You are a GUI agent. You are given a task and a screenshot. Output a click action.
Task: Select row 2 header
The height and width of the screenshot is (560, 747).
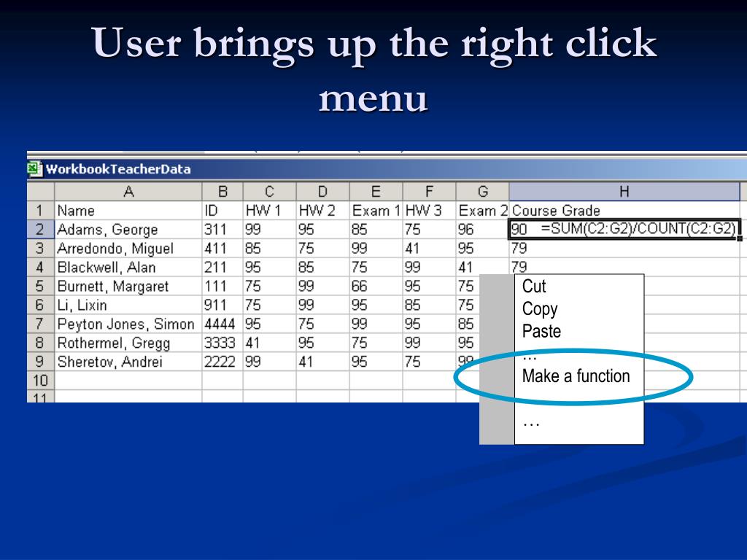point(41,230)
